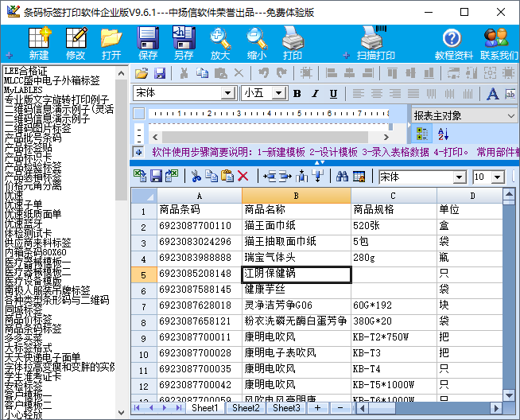Viewport: 520px width, 420px height.
Task: Click cell 6923087588145 in column A
Action: pos(200,290)
